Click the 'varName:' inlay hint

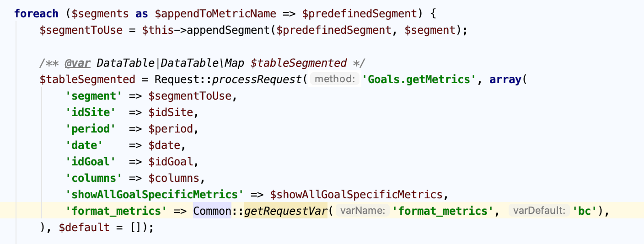coord(363,211)
